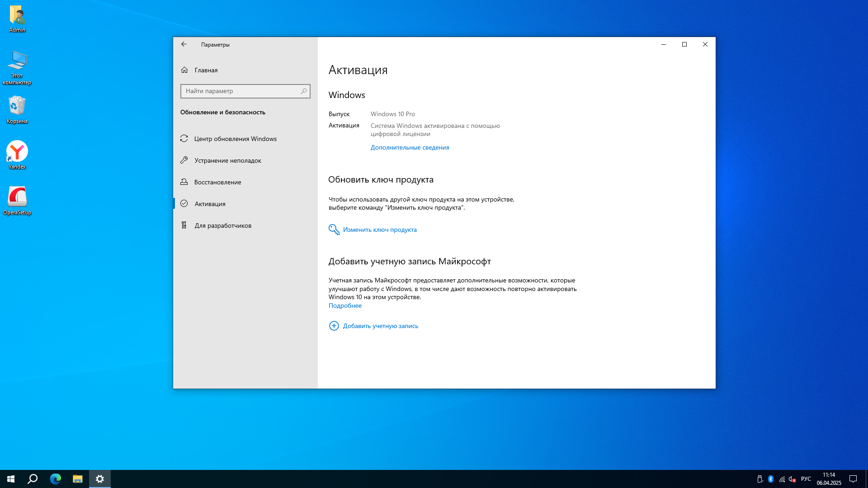Click the Подробнее link
Screen dimensions: 868x488
(345, 305)
